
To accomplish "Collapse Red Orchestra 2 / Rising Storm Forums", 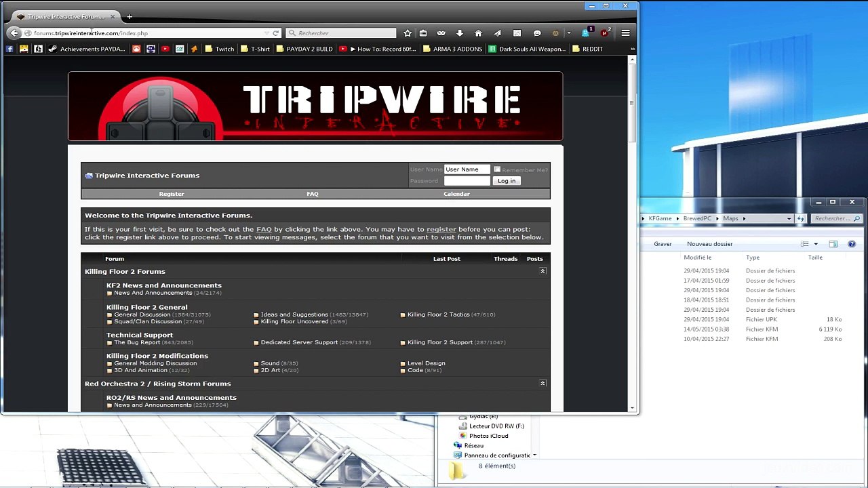I will 542,384.
